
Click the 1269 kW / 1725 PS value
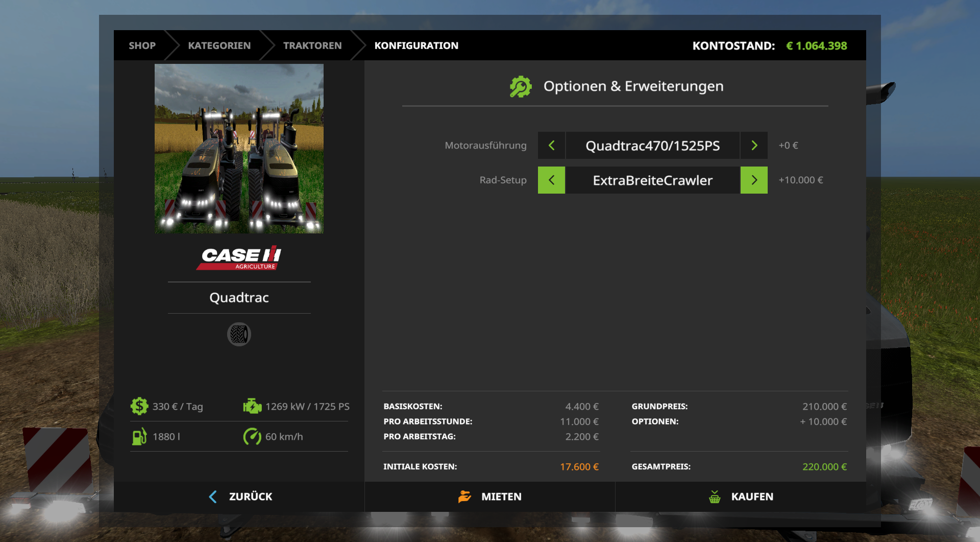(307, 407)
